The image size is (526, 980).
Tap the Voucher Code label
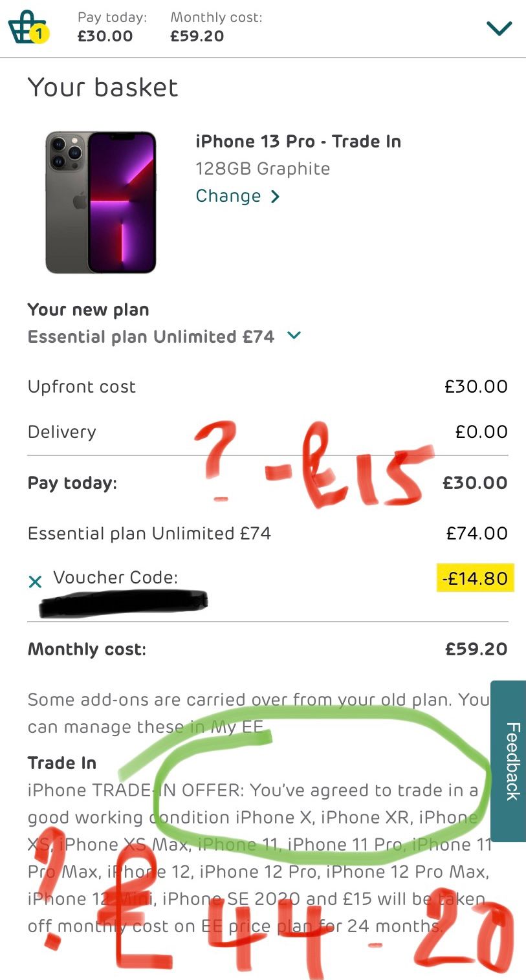pos(115,577)
